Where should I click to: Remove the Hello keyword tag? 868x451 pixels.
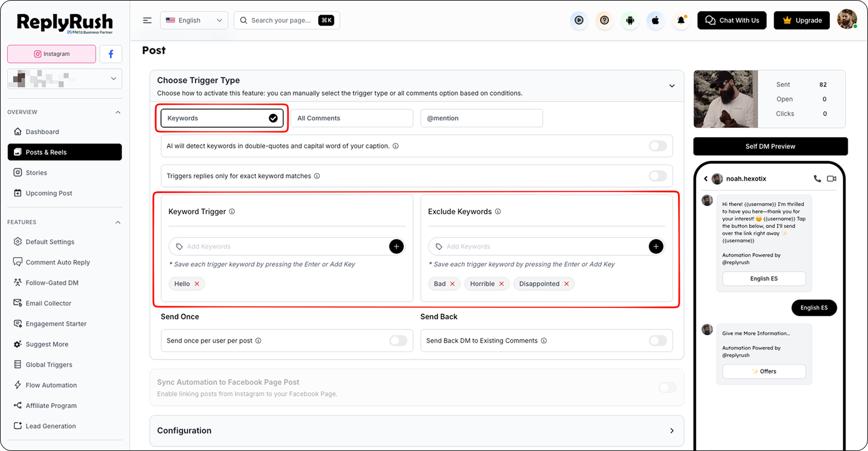(197, 284)
